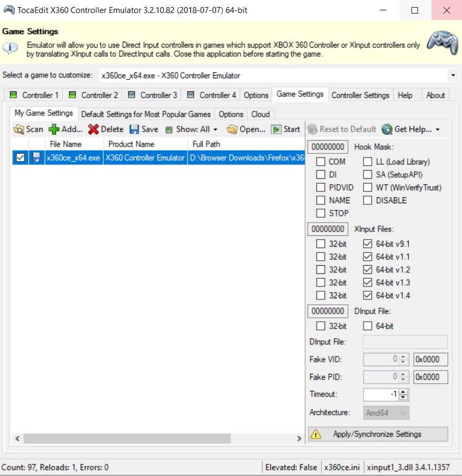Sort by the File Name column header

point(74,144)
